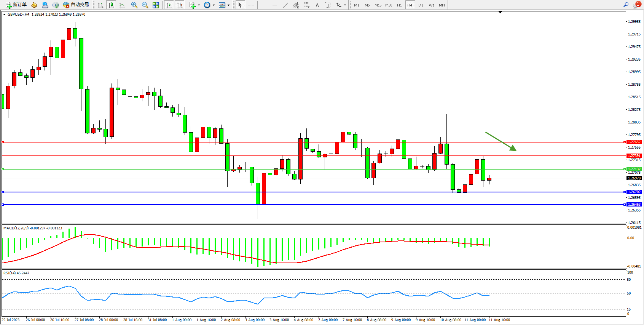The height and width of the screenshot is (325, 644).
Task: Toggle the AutoTrading (自动交易) button
Action: pyautogui.click(x=76, y=5)
